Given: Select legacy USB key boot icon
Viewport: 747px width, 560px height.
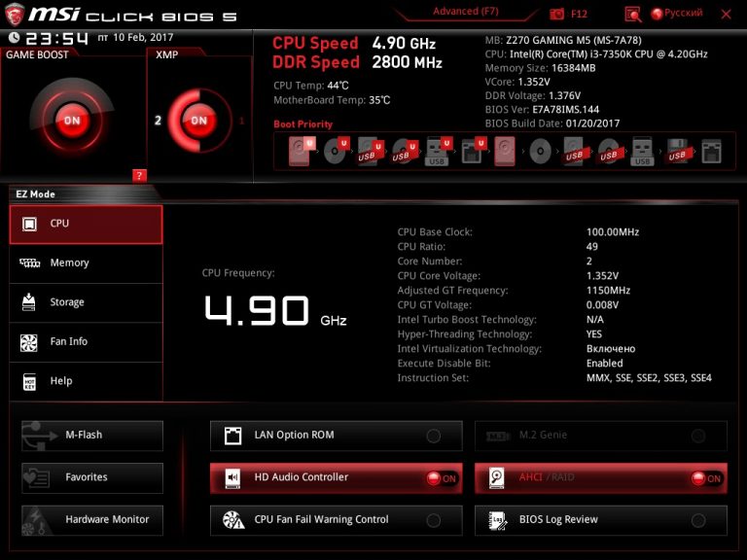Looking at the screenshot, I should click(642, 151).
